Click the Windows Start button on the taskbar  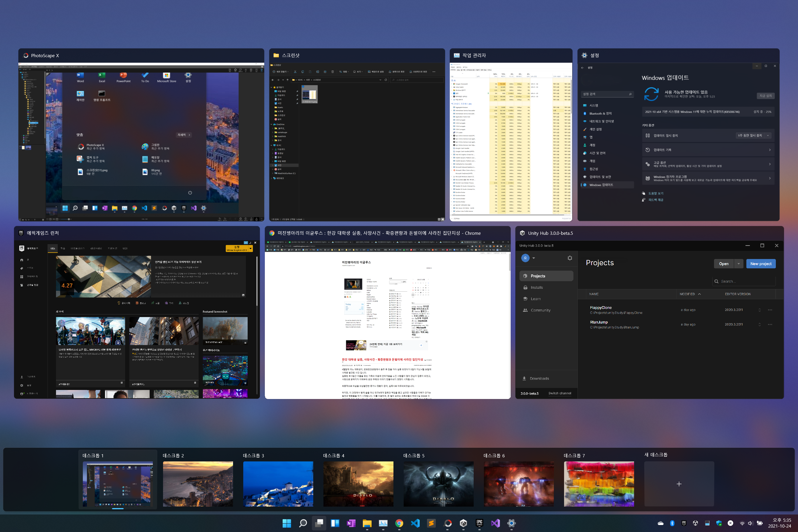pyautogui.click(x=287, y=523)
